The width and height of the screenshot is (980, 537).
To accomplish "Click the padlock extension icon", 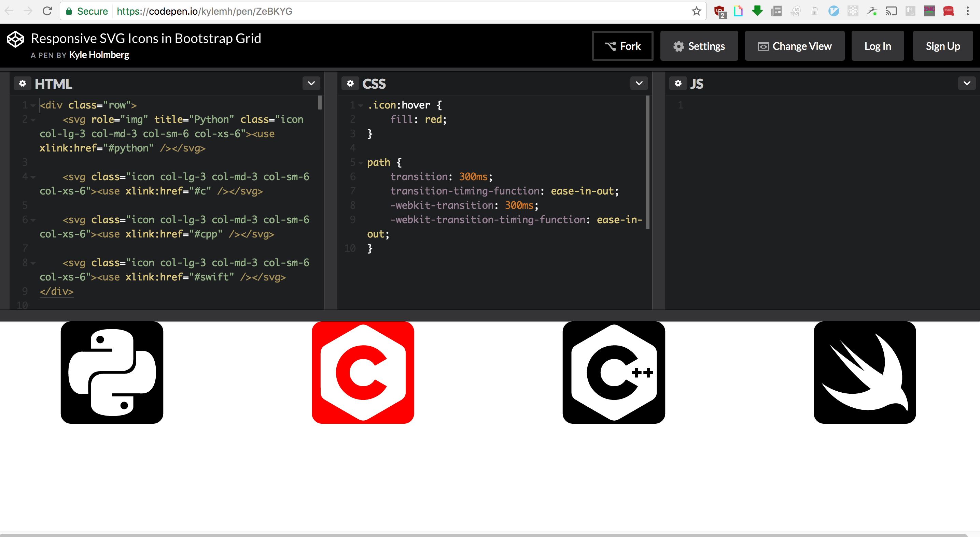I will tap(814, 11).
